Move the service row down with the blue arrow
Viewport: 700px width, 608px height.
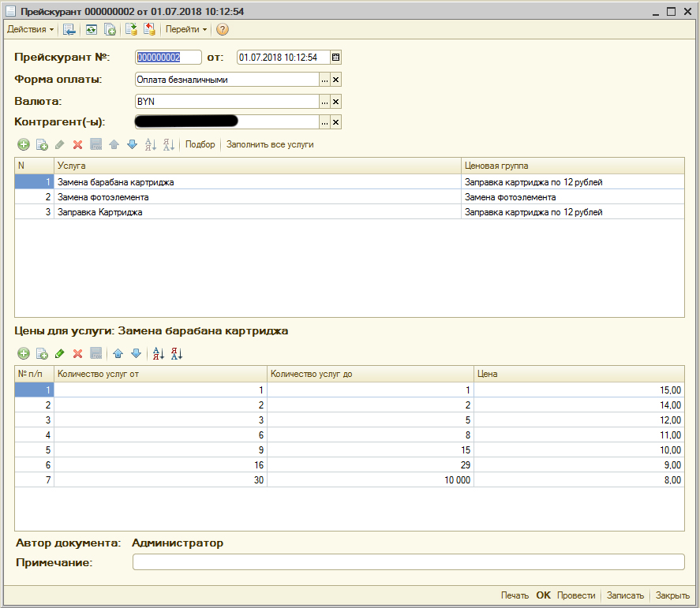(x=132, y=144)
